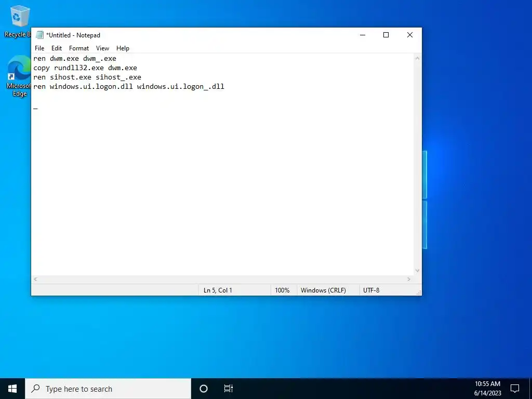Maximize the Notepad window
Screen dimensions: 532x399
(x=386, y=35)
